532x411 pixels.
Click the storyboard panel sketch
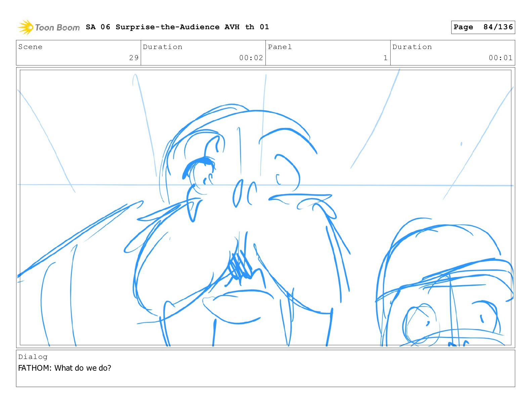pos(265,208)
